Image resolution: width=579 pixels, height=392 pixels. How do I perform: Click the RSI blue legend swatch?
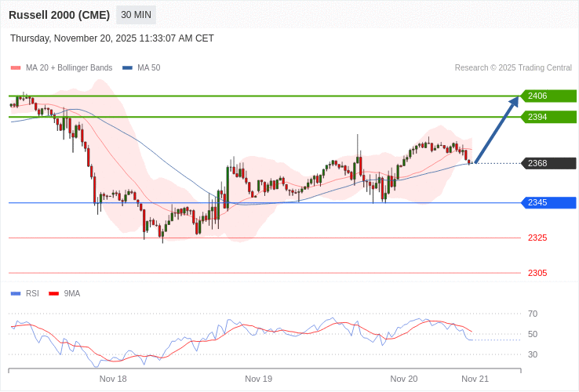[16, 294]
